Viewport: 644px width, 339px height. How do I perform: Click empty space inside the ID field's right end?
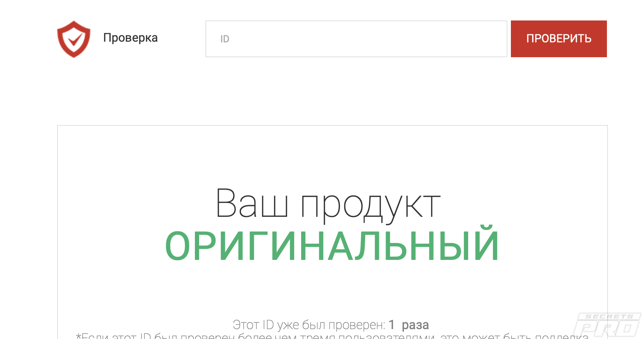pos(487,39)
